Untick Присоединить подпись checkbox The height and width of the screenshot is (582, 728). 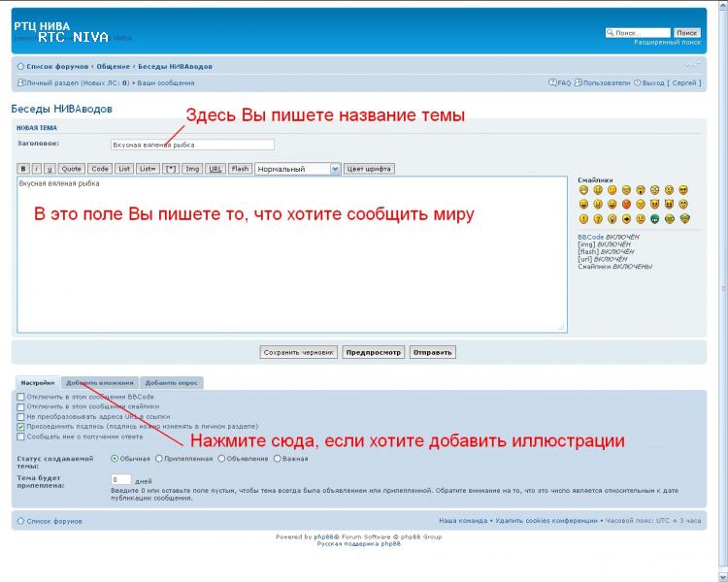(x=20, y=427)
